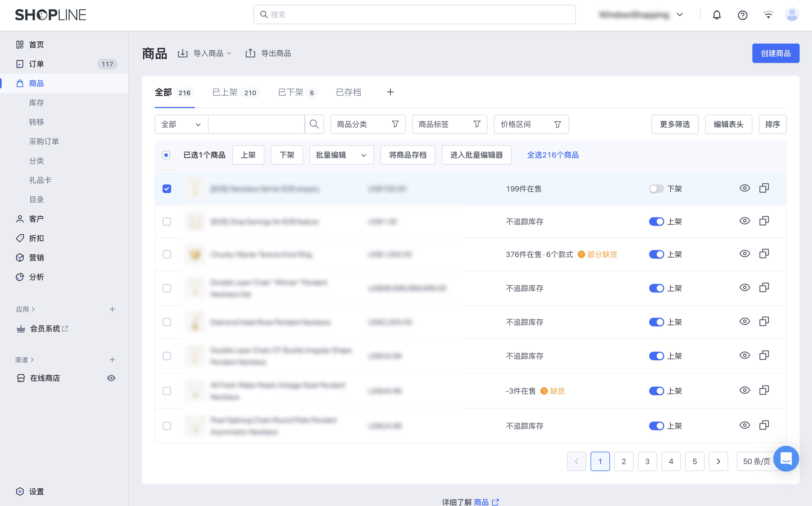This screenshot has width=812, height=506.
Task: View online store via eye icon beside 在线商店
Action: [111, 378]
